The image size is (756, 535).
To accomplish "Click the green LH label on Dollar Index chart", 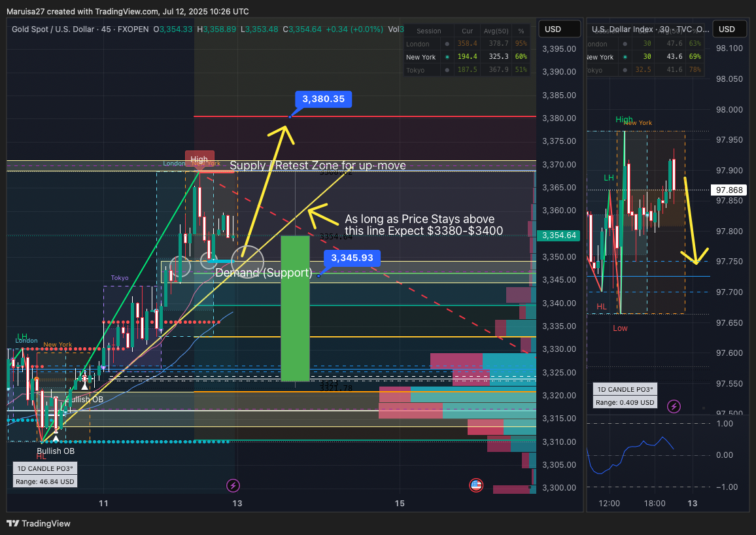I will 609,178.
